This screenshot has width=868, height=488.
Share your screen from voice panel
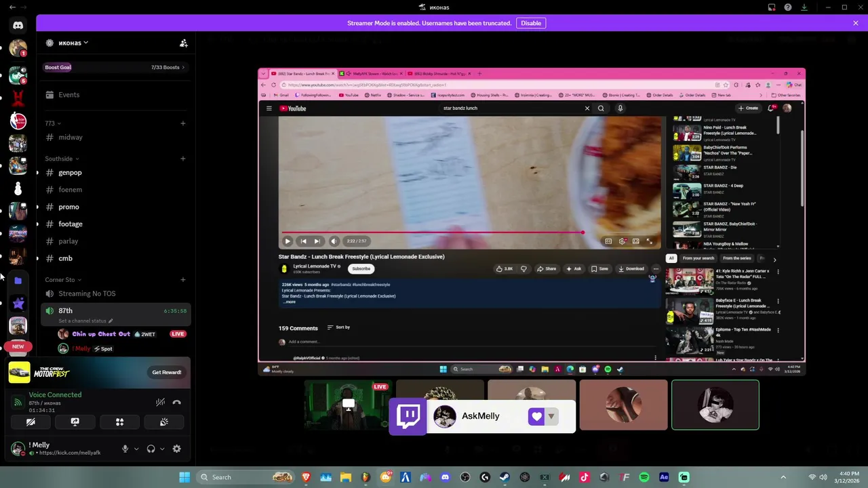pos(75,422)
